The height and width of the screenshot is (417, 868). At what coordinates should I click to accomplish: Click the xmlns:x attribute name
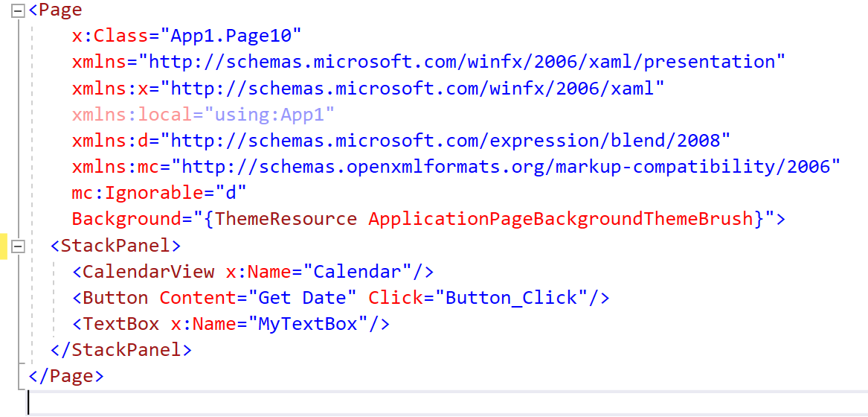(x=110, y=88)
